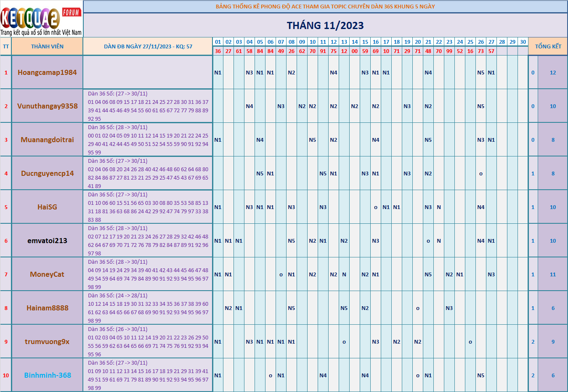Click the TỔNG KẾT header cell
568x392 pixels.
(548, 47)
